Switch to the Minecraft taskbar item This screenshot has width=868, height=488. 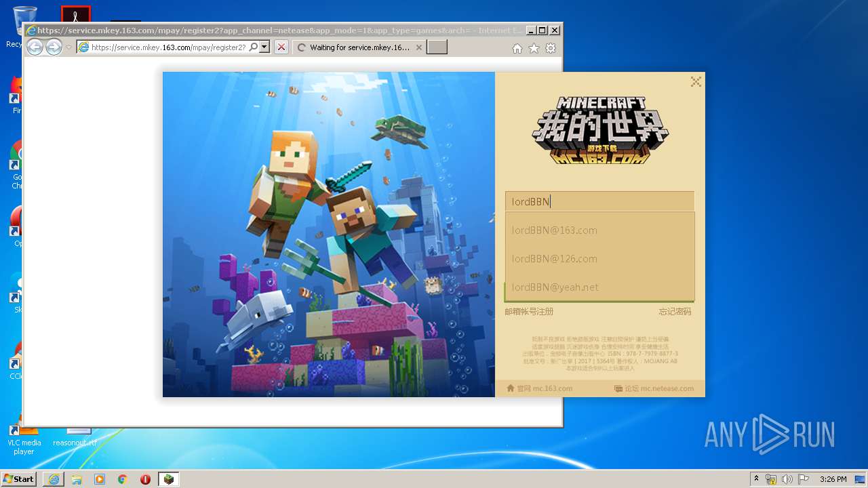pos(168,479)
